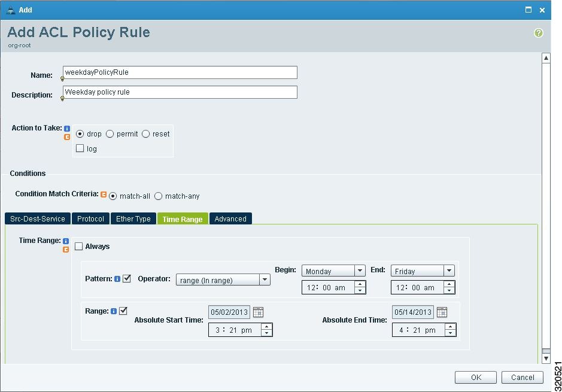562x392 pixels.
Task: Decrease the End time 12:00 am
Action: click(449, 291)
